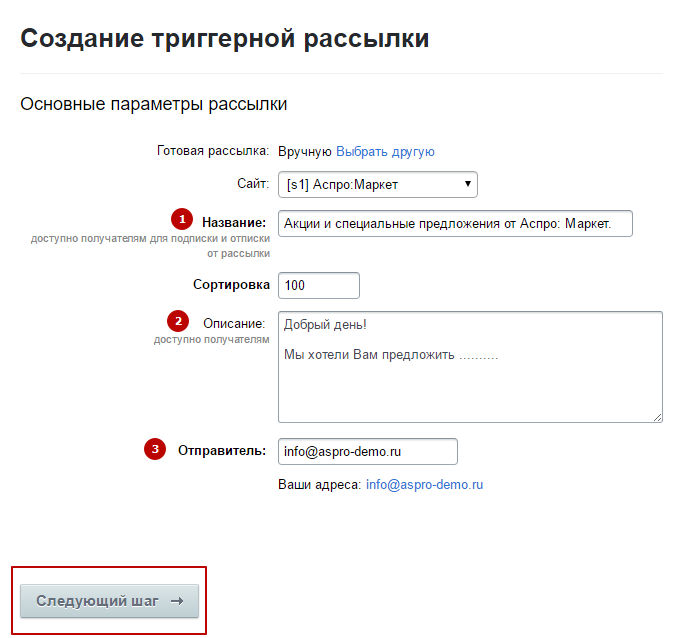The height and width of the screenshot is (638, 682).
Task: Expand the Сайт dropdown '[s1] Аспро:Маркет'
Action: coord(378,184)
